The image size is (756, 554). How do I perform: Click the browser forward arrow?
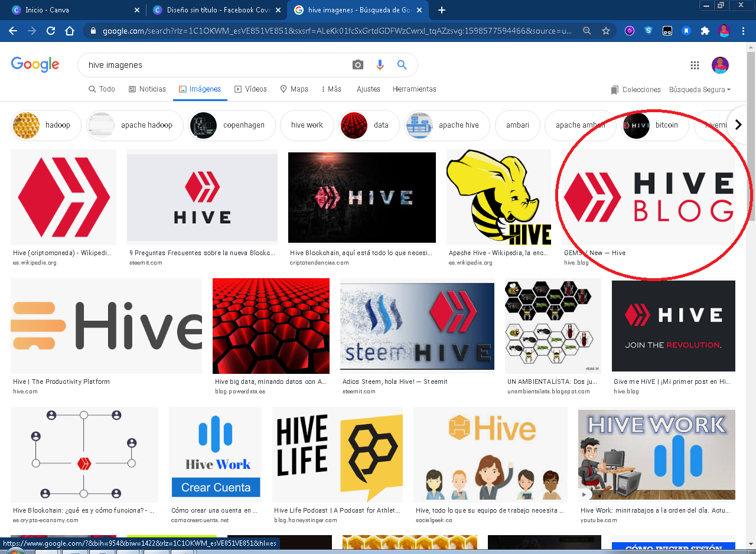[x=32, y=31]
